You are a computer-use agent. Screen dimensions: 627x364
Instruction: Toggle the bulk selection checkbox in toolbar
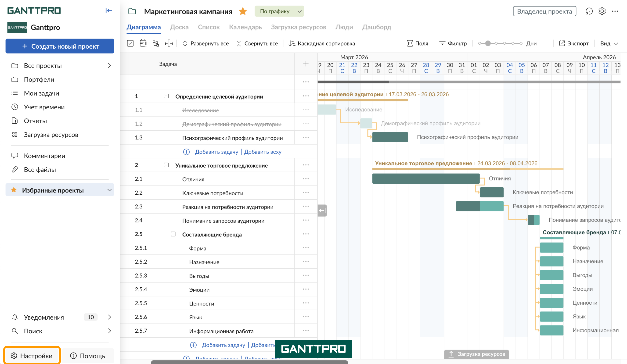(x=130, y=43)
